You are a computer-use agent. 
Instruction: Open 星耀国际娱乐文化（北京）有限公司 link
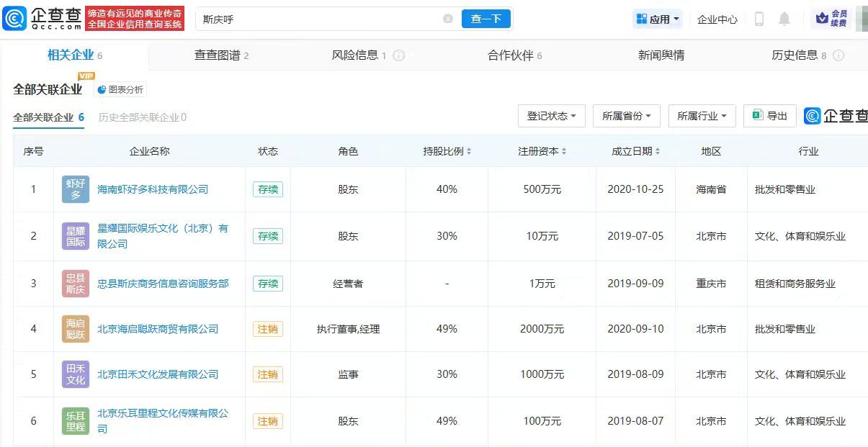click(163, 236)
